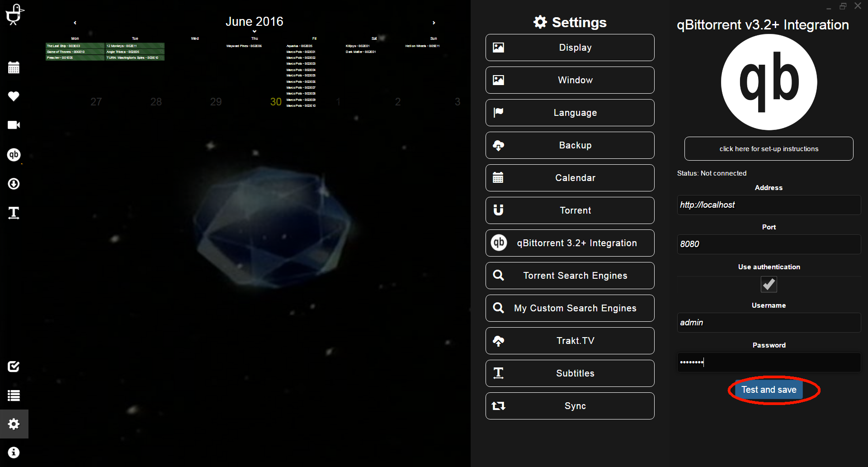Open Aquarius S02E05 episode on Friday
This screenshot has width=868, height=467.
pyautogui.click(x=299, y=46)
